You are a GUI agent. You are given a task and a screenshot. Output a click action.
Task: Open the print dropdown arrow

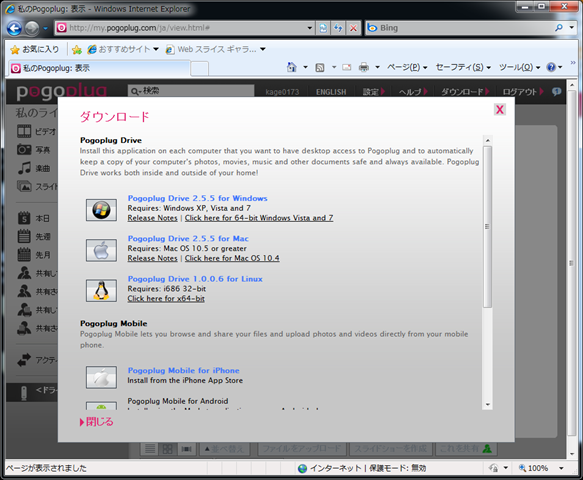tap(377, 67)
